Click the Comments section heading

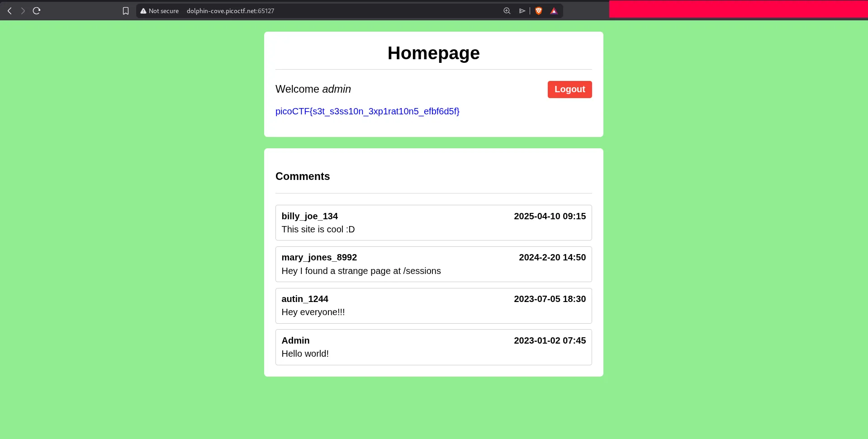(303, 176)
